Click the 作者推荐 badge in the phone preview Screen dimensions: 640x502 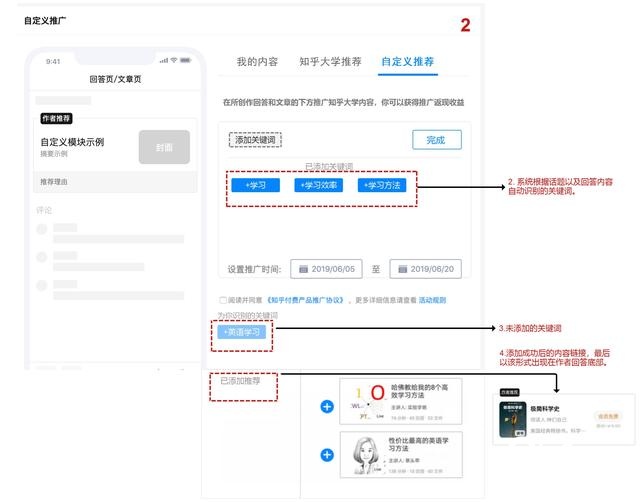56,118
